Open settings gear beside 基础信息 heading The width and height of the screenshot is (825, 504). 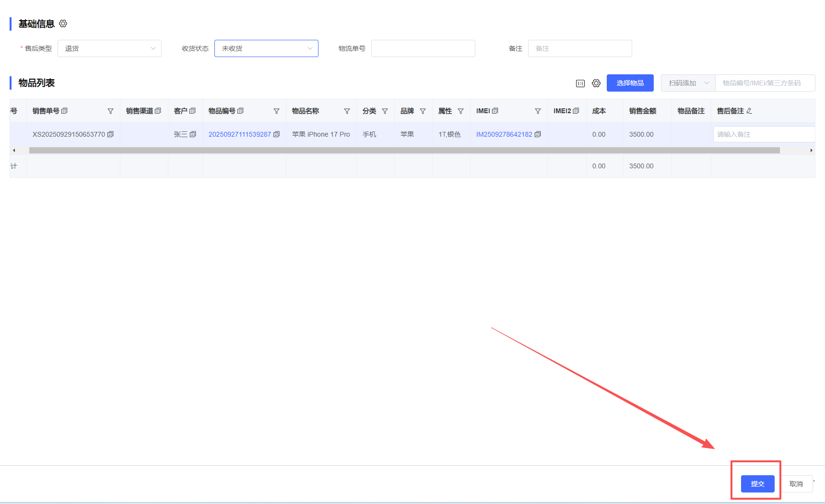[63, 23]
